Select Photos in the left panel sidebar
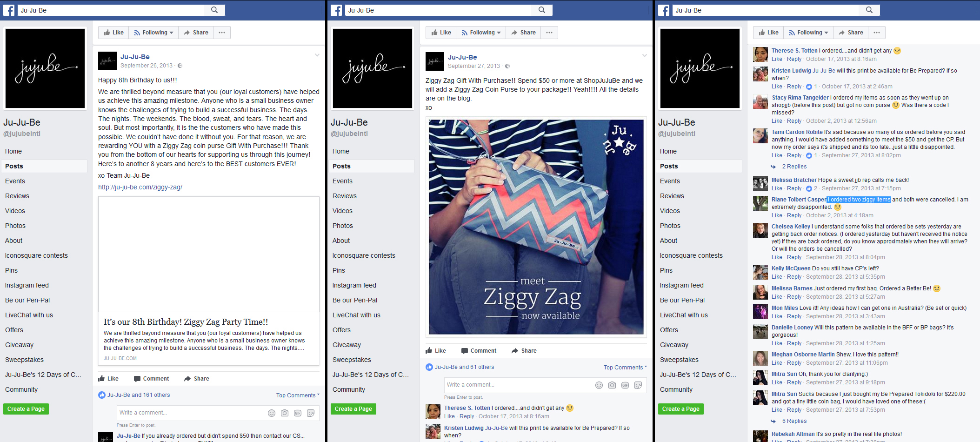Viewport: 980px width, 442px height. 15,226
